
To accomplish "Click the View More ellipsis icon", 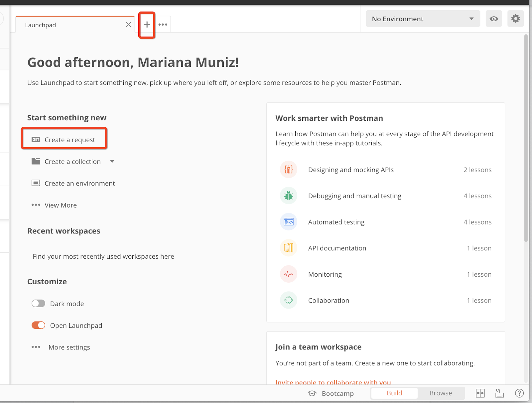I will point(36,205).
